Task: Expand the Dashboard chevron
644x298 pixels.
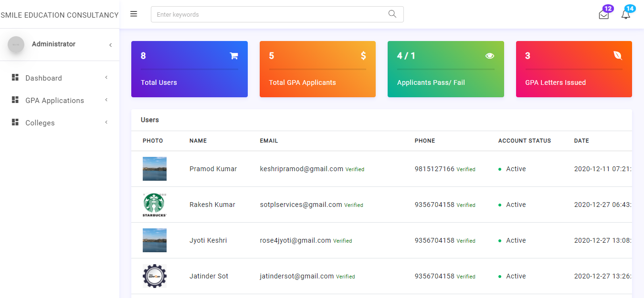Action: [x=106, y=77]
